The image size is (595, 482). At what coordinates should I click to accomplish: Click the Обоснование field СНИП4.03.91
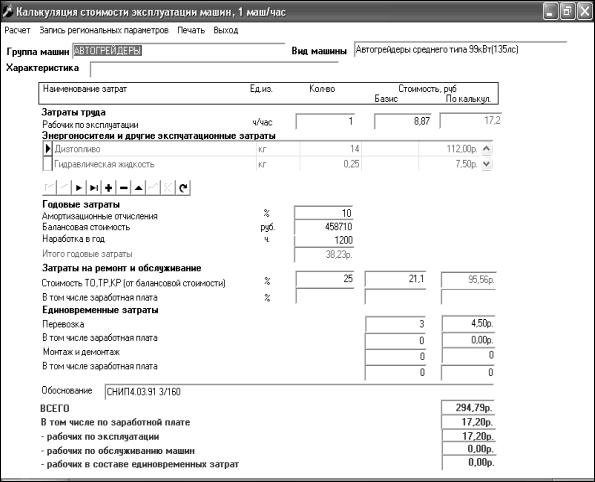coord(299,392)
